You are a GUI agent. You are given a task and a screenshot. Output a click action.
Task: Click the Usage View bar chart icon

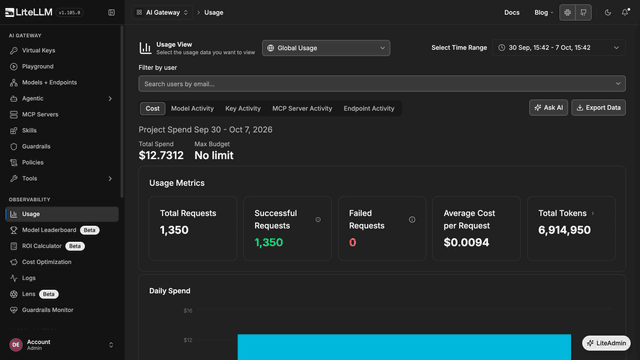(145, 48)
